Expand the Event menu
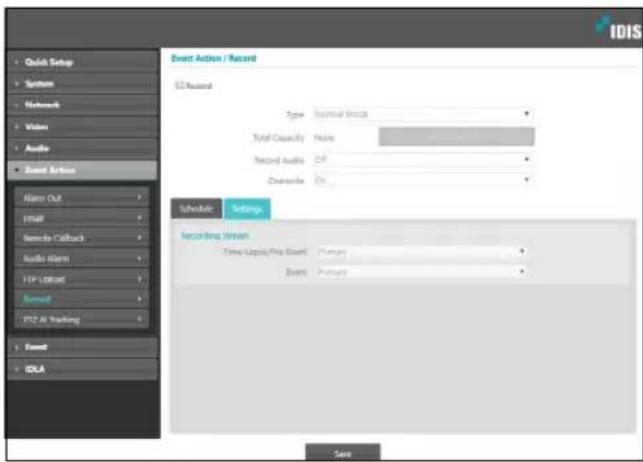 [x=82, y=347]
